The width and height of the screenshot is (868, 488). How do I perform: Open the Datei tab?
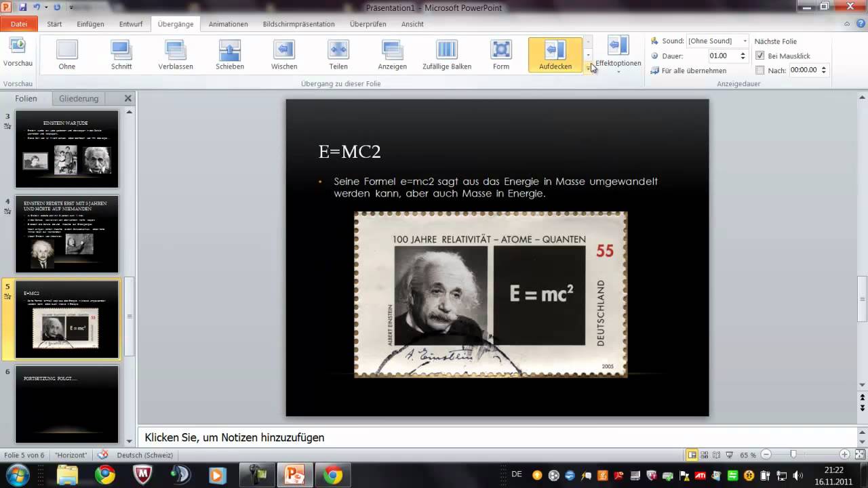coord(19,24)
